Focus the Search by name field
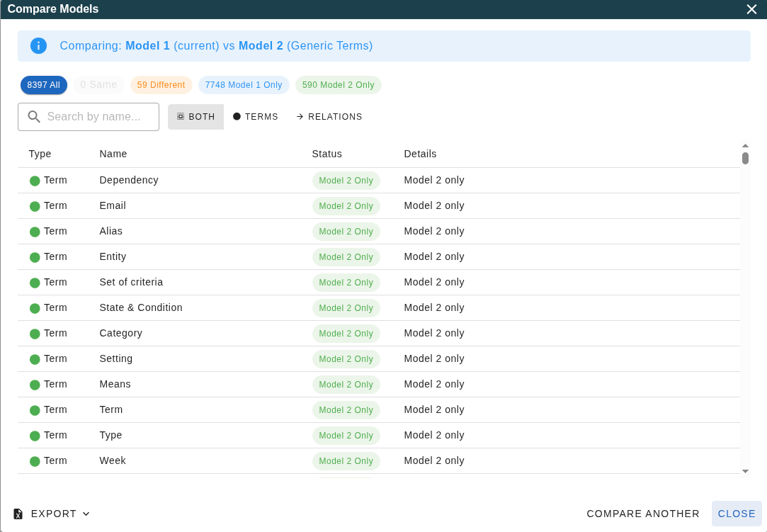 coord(99,117)
